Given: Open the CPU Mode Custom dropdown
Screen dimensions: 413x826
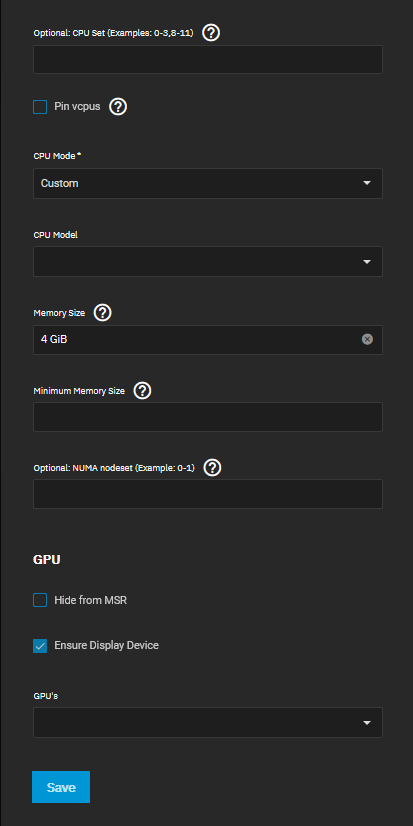Looking at the screenshot, I should (208, 183).
